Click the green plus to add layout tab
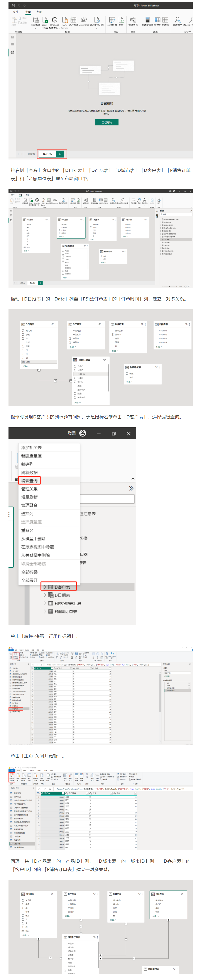203x980 pixels. click(60, 154)
